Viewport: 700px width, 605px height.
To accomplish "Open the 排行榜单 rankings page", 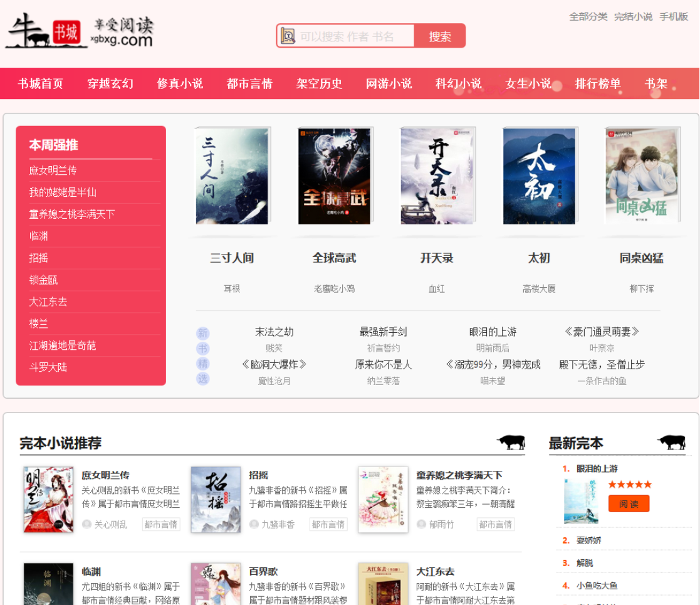I will pyautogui.click(x=597, y=83).
